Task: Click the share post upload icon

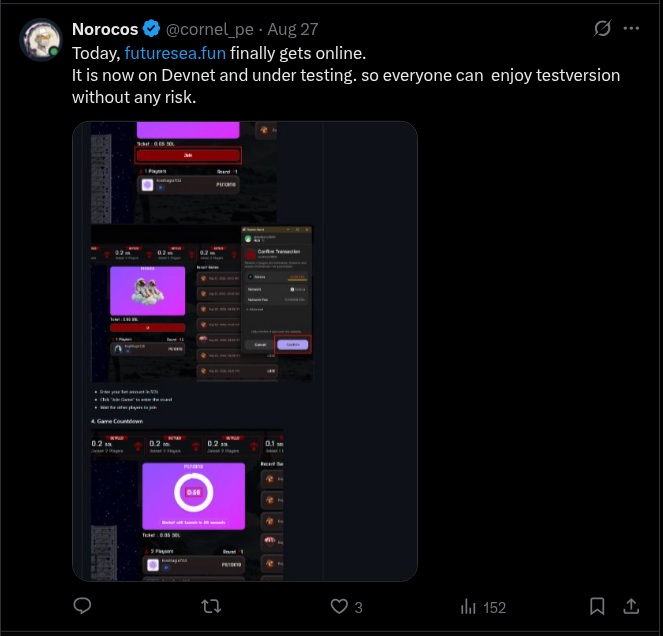Action: [x=631, y=606]
